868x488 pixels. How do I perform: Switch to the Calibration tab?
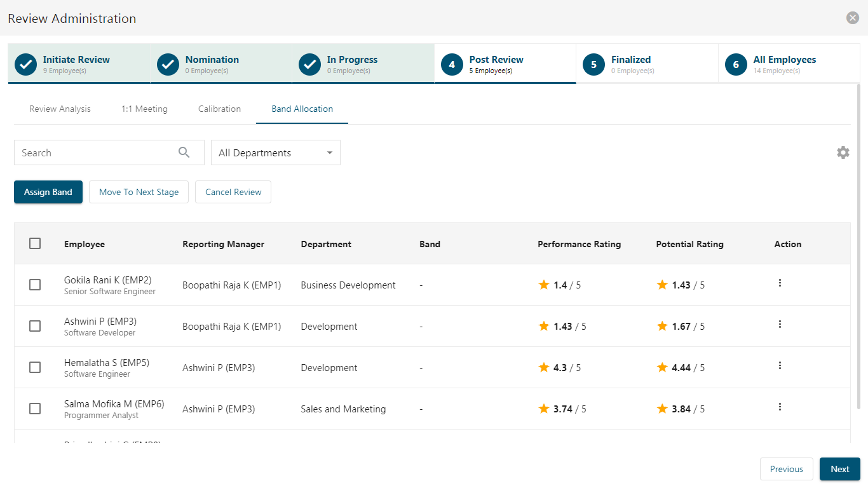pyautogui.click(x=219, y=109)
